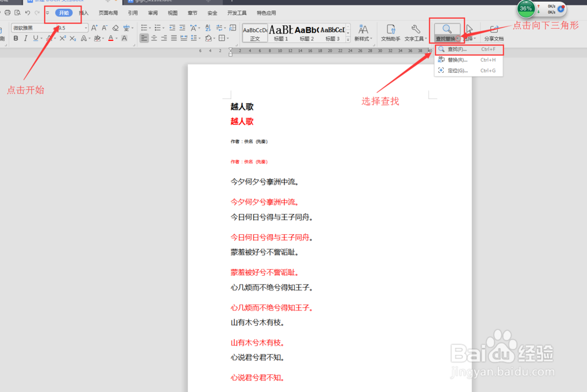Open the Find and Replace search icon

(446, 28)
